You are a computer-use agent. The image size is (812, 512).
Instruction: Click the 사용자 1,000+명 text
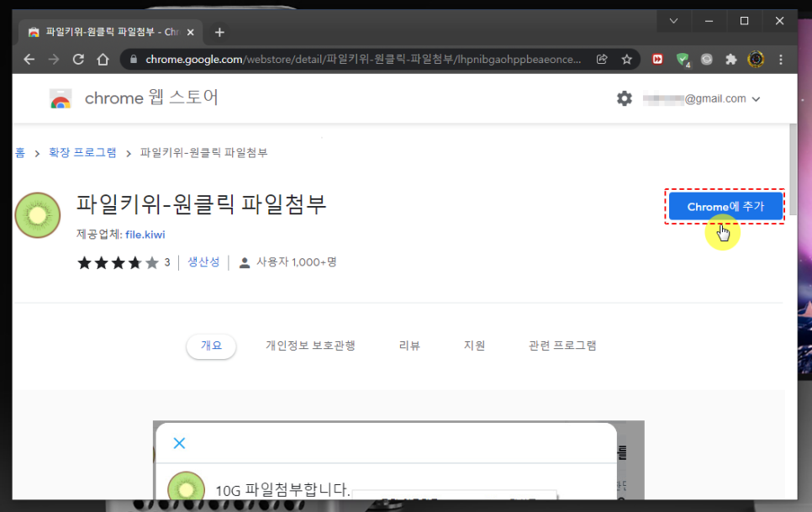[297, 262]
